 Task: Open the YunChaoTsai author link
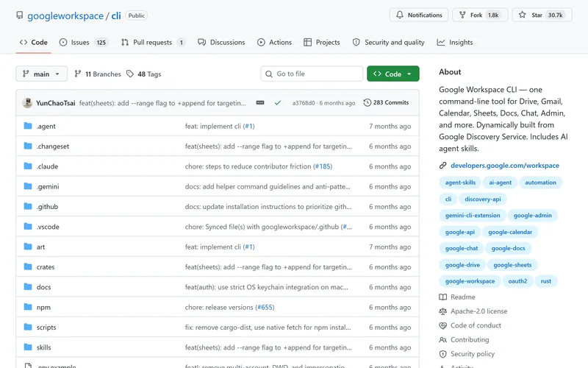tap(56, 103)
